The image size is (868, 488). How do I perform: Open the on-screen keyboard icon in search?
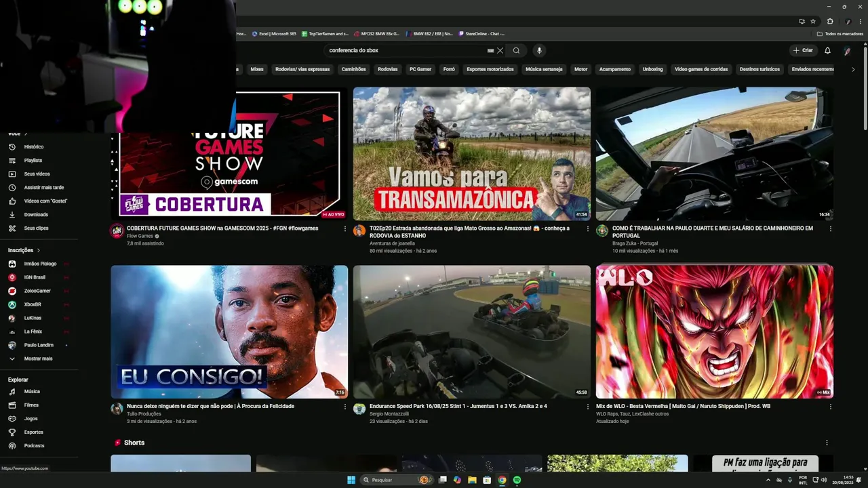(x=490, y=50)
